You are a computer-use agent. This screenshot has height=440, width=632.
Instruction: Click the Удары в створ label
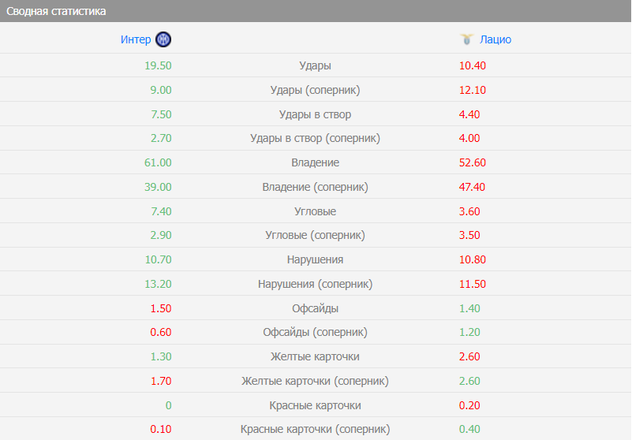(x=315, y=114)
